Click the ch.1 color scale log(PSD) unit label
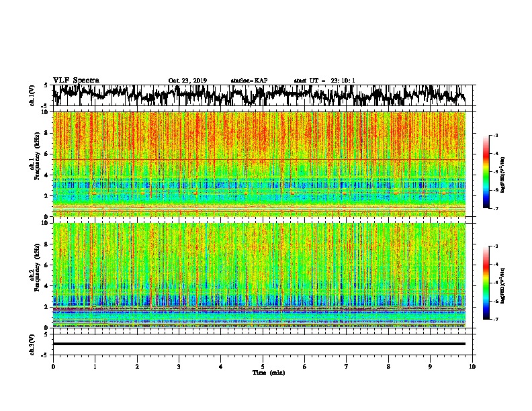 click(x=503, y=175)
